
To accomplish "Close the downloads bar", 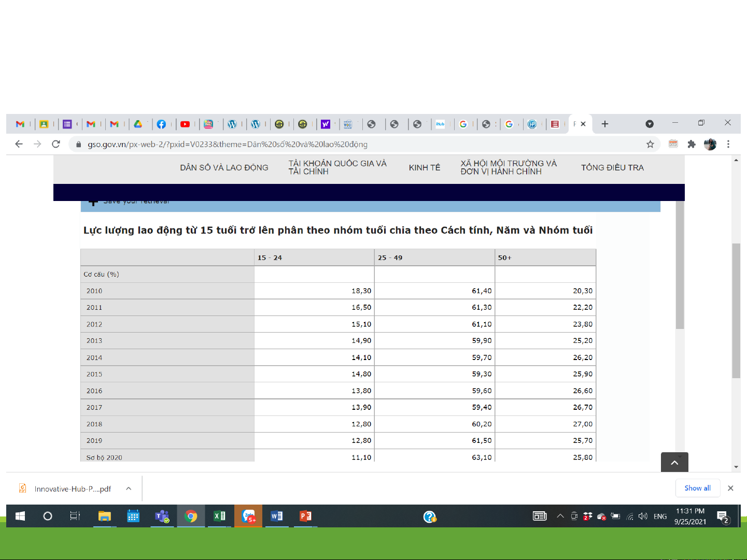I will (730, 488).
